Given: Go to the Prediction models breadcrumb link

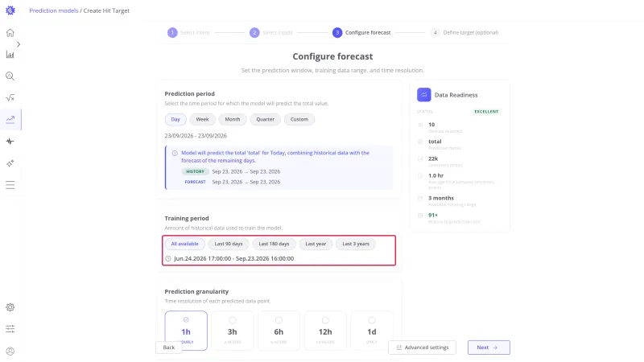Looking at the screenshot, I should pyautogui.click(x=54, y=10).
